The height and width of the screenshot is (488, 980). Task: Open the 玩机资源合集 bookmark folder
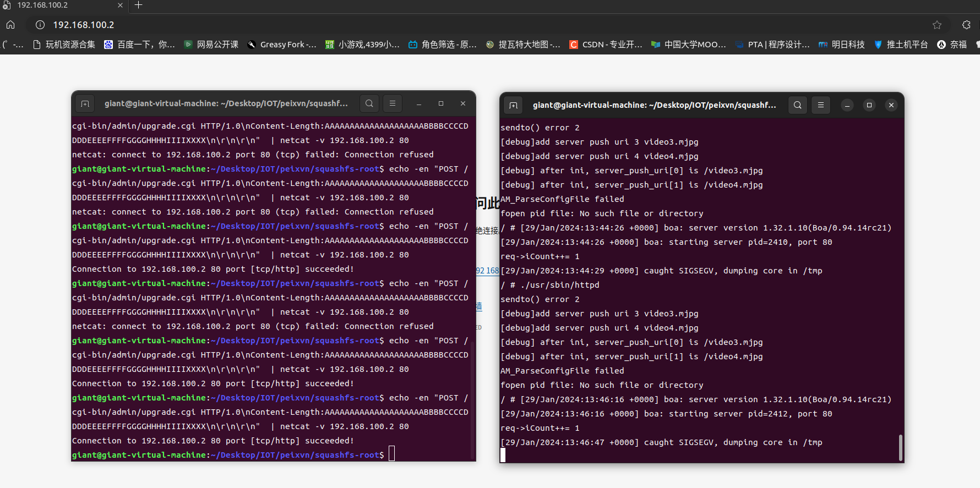pyautogui.click(x=64, y=45)
